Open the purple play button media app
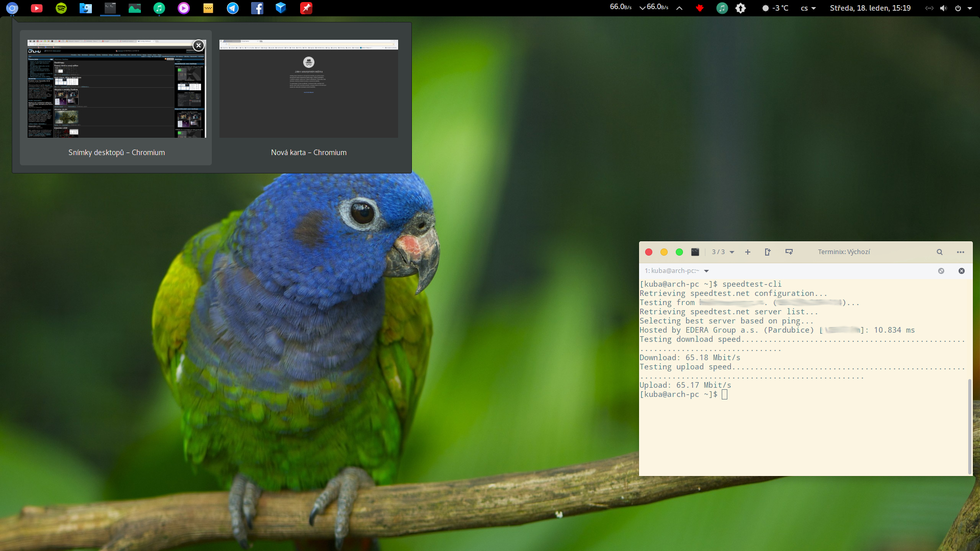Screen dimensions: 980x551 184,8
